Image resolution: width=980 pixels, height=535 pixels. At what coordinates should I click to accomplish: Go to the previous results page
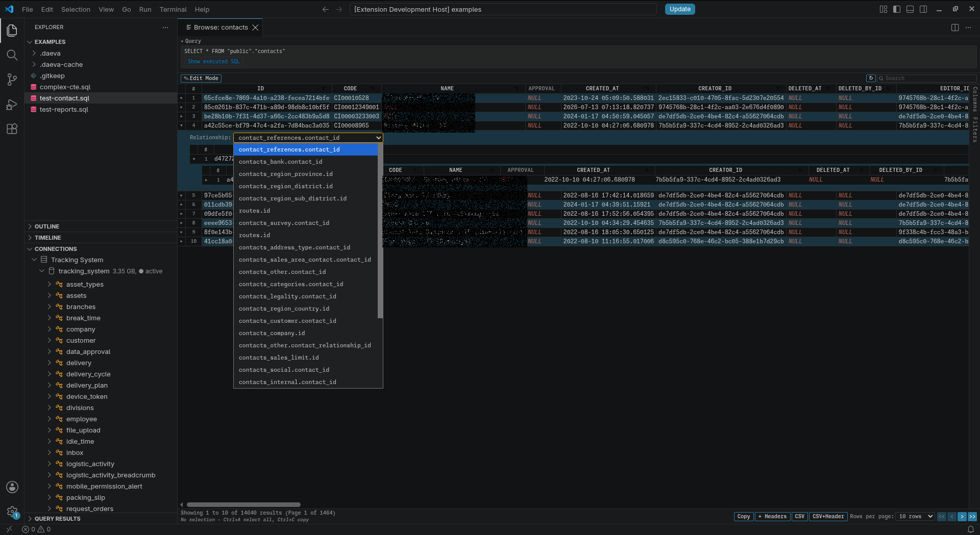click(952, 517)
